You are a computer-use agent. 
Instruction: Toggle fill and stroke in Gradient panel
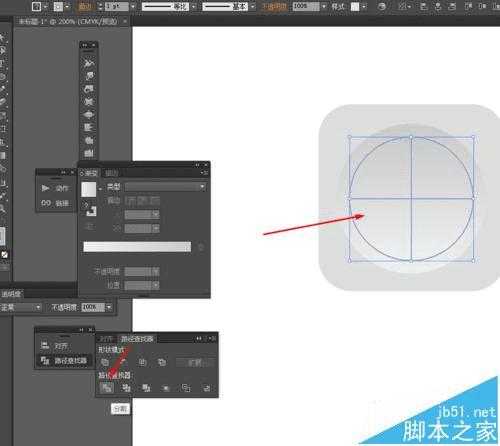(84, 204)
